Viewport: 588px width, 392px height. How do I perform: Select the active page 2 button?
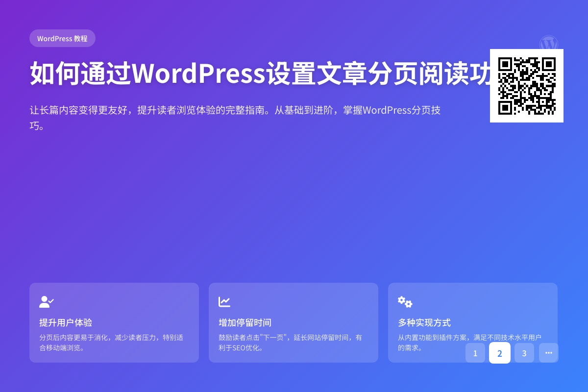[500, 353]
